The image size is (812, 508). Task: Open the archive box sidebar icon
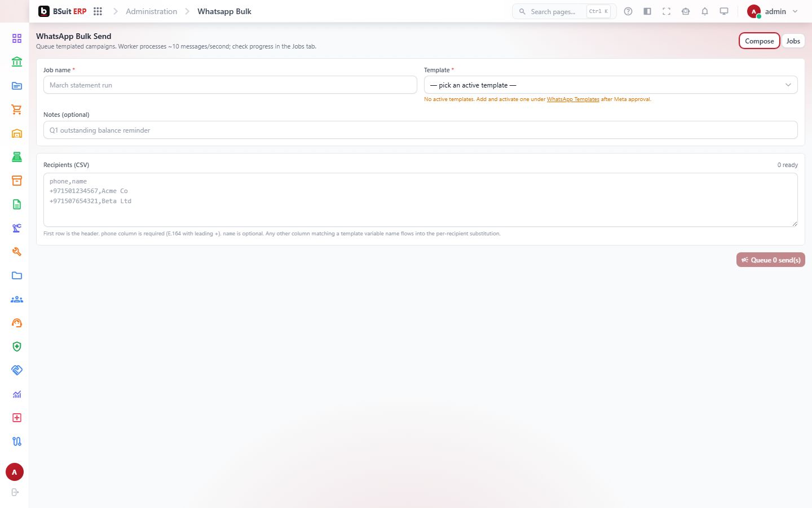click(x=17, y=181)
